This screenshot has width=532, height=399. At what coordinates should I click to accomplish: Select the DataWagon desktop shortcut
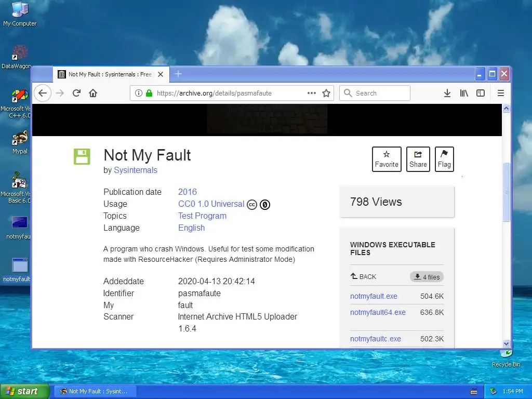17,57
